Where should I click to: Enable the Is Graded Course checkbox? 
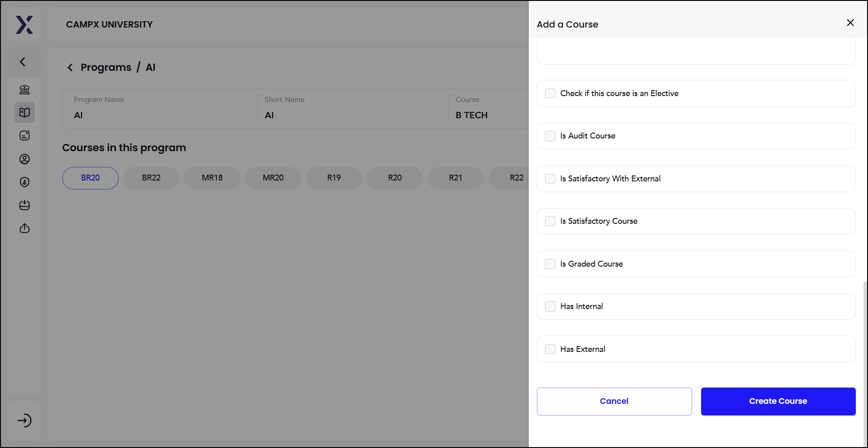click(550, 264)
